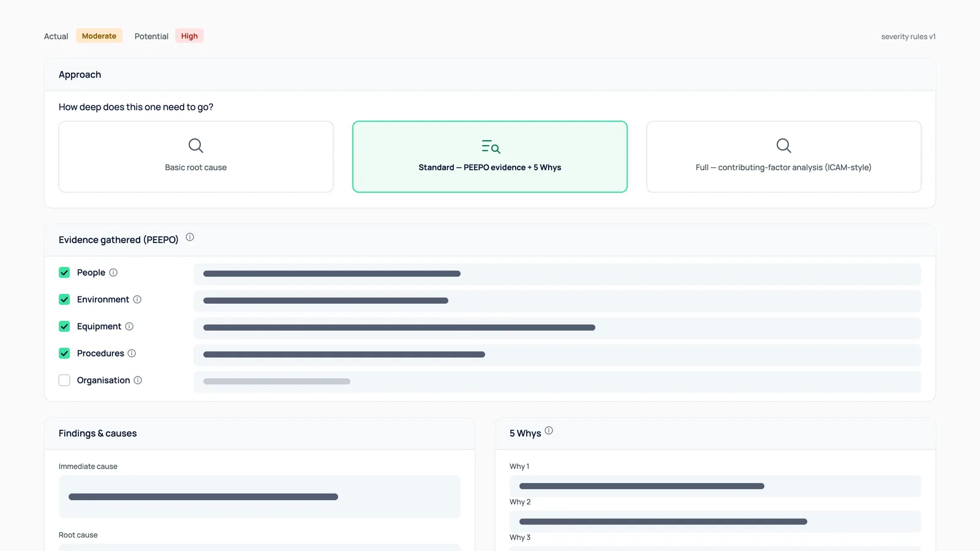980x551 pixels.
Task: Check the Organisation evidence checkbox
Action: click(x=64, y=380)
